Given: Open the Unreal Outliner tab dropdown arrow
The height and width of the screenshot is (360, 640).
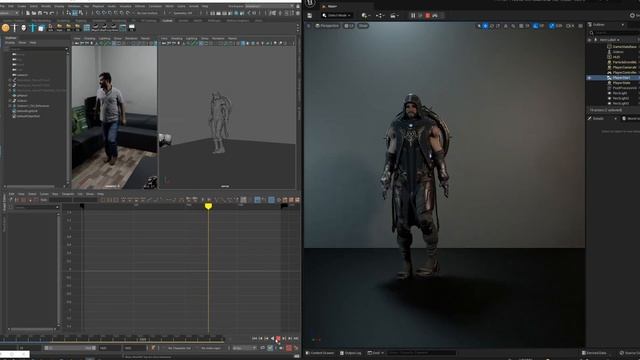Looking at the screenshot, I should tap(622, 24).
